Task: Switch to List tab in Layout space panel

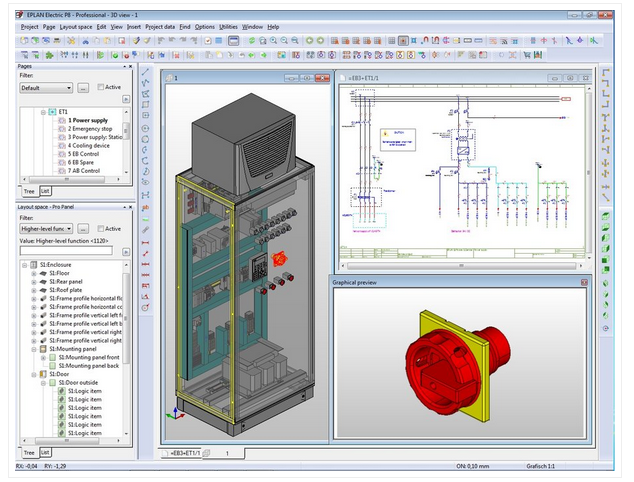Action: [45, 452]
